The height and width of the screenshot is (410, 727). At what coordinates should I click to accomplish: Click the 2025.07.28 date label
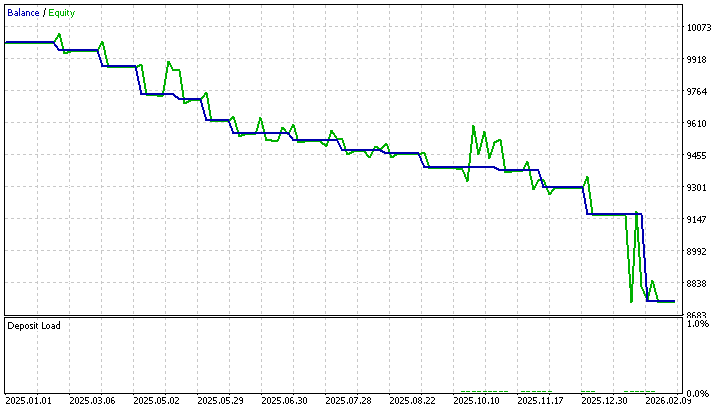point(348,400)
